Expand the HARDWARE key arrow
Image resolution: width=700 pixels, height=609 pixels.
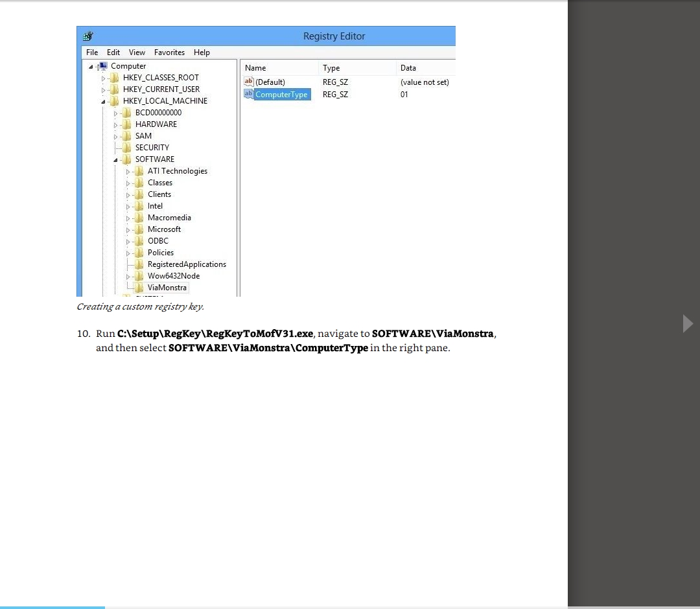pyautogui.click(x=116, y=125)
